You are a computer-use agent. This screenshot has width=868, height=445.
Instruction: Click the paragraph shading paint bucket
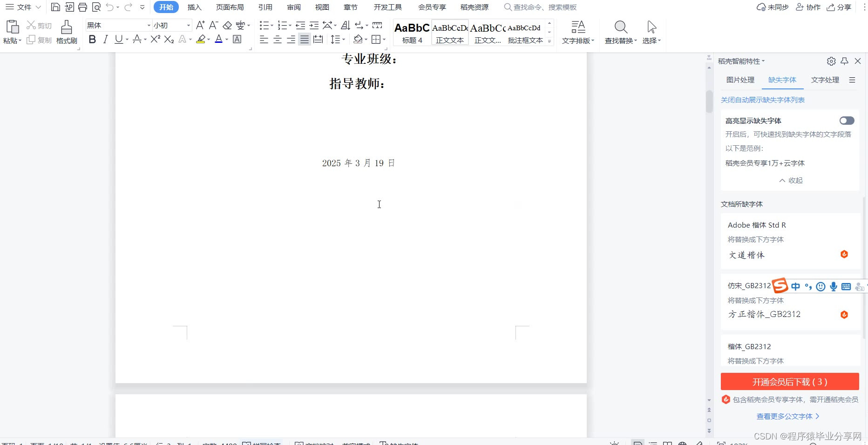click(358, 40)
